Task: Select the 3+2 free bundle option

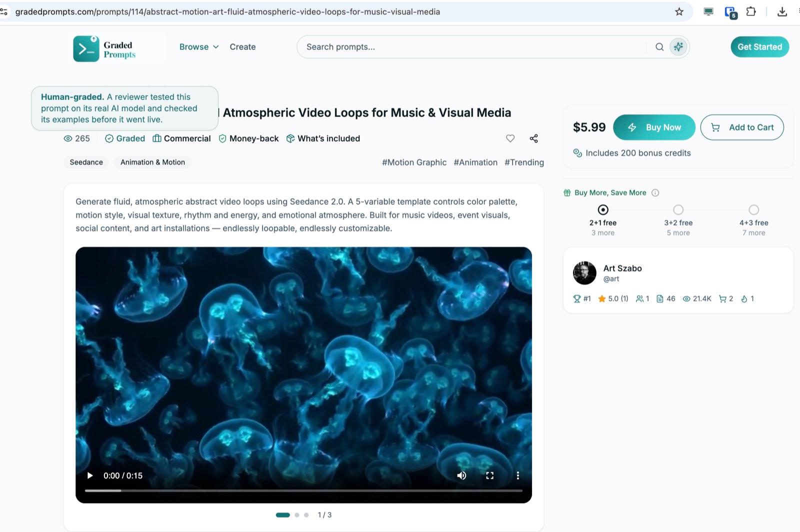Action: click(678, 209)
